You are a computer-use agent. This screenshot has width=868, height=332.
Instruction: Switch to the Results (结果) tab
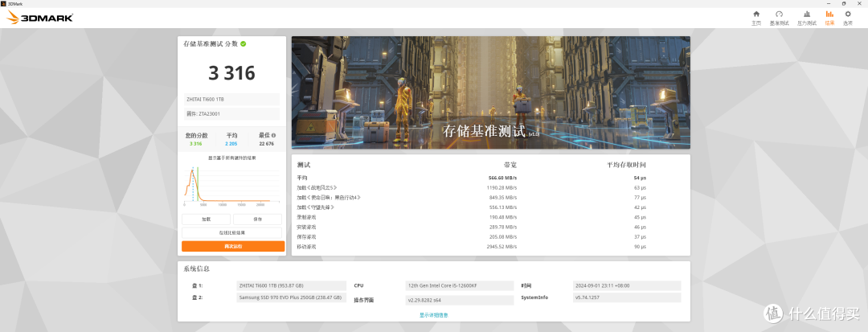pyautogui.click(x=829, y=18)
